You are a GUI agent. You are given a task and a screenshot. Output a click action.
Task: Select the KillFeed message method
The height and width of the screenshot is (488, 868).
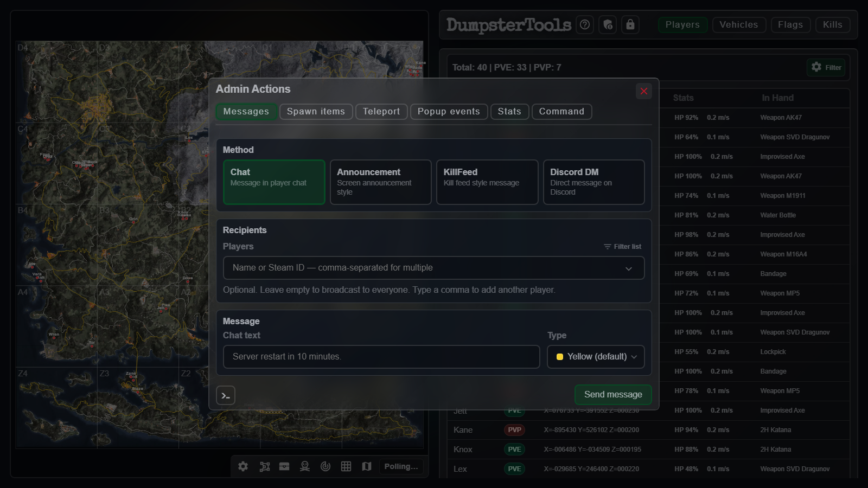click(x=487, y=182)
